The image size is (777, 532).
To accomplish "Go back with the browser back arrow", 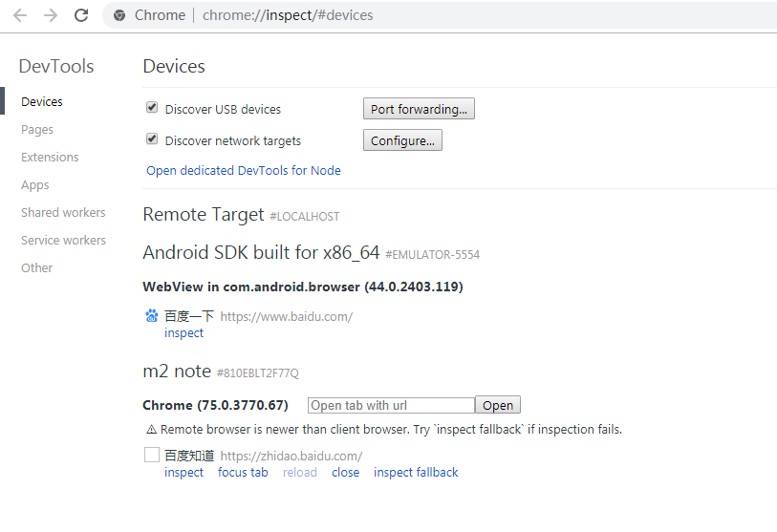I will 20,15.
